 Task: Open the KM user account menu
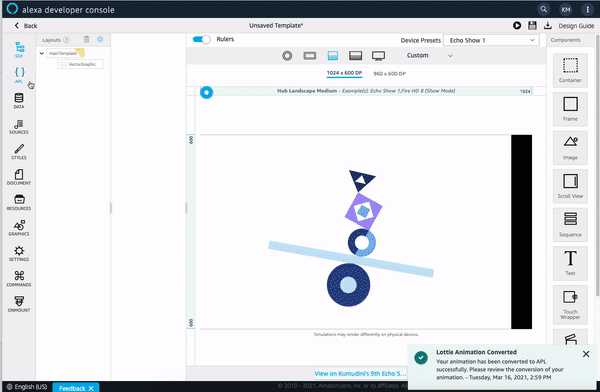(566, 10)
